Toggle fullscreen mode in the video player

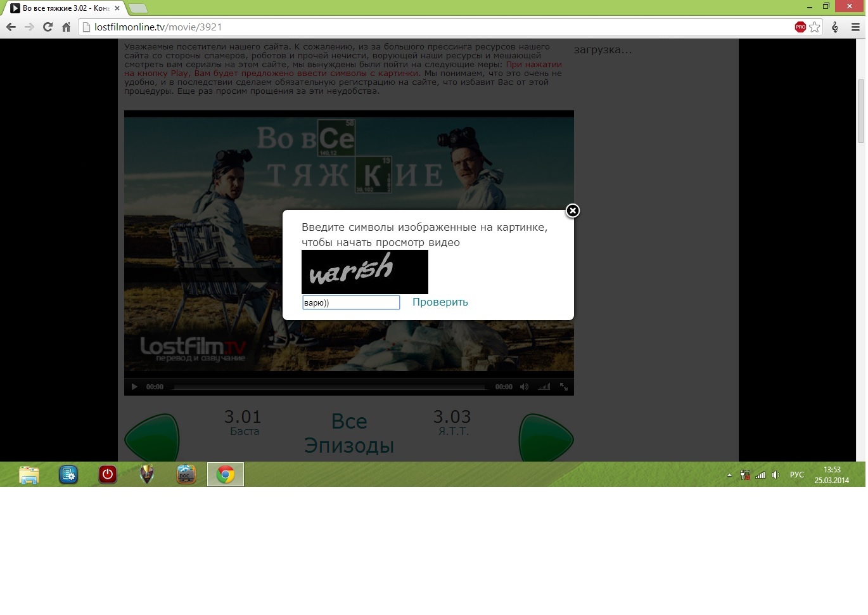click(x=564, y=387)
